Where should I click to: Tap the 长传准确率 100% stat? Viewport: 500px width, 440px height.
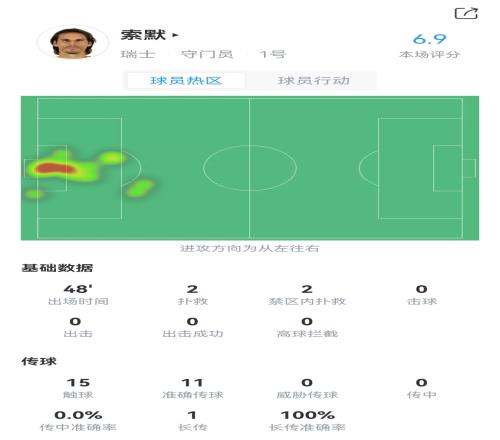point(307,421)
